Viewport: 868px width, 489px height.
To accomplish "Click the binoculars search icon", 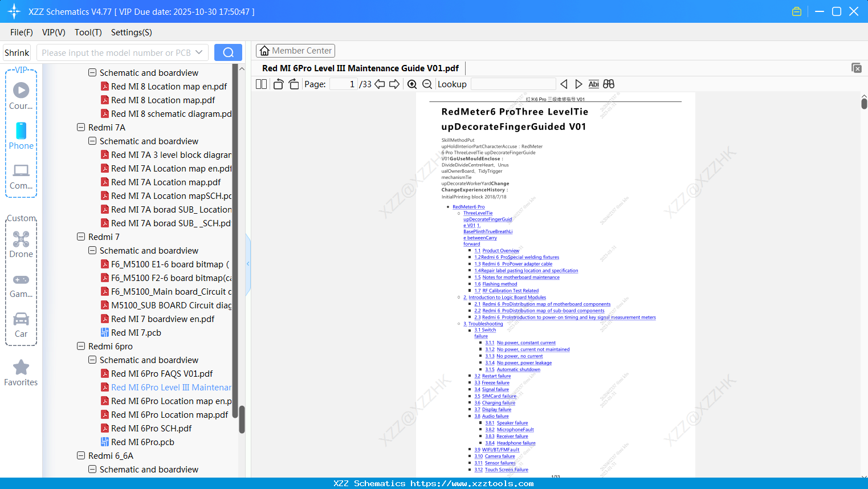I will tap(609, 84).
